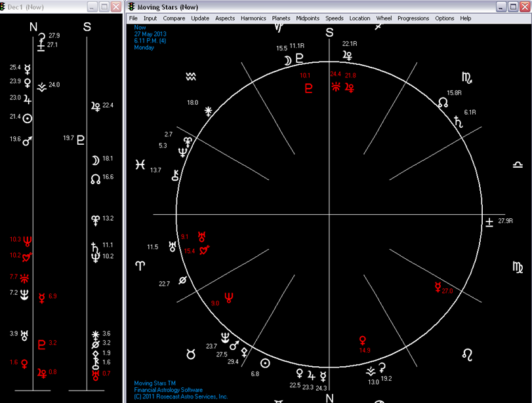Click the Virgo sign symbol
This screenshot has height=403, width=532.
pos(518,267)
